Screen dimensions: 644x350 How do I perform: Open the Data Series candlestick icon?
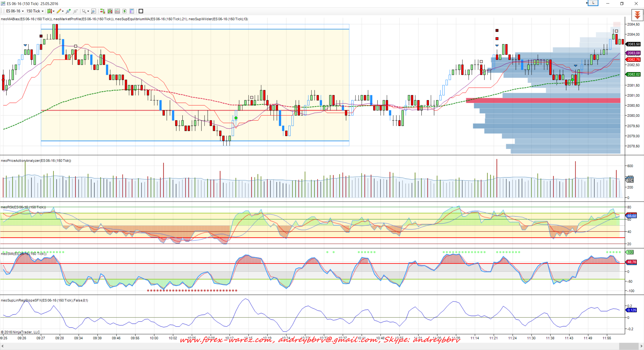point(110,11)
